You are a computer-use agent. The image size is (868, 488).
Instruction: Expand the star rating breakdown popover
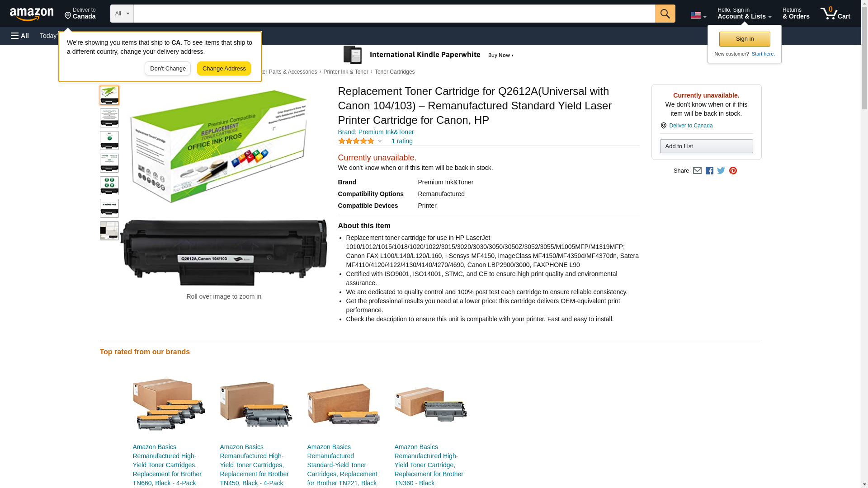click(x=360, y=141)
